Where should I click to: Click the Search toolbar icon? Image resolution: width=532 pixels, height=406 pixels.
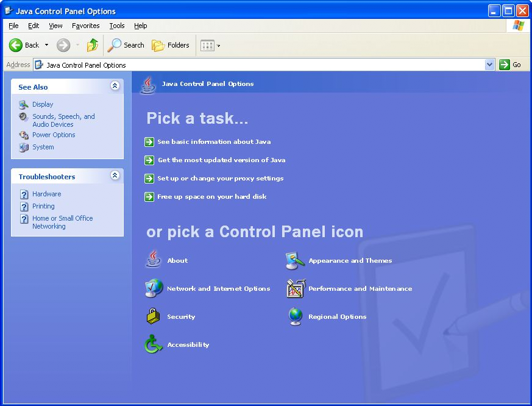[x=126, y=45]
